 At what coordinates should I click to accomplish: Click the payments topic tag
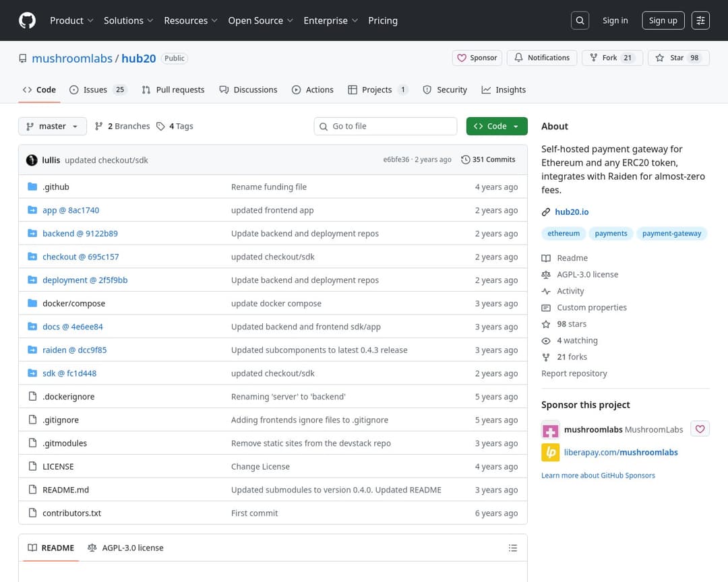tap(611, 234)
